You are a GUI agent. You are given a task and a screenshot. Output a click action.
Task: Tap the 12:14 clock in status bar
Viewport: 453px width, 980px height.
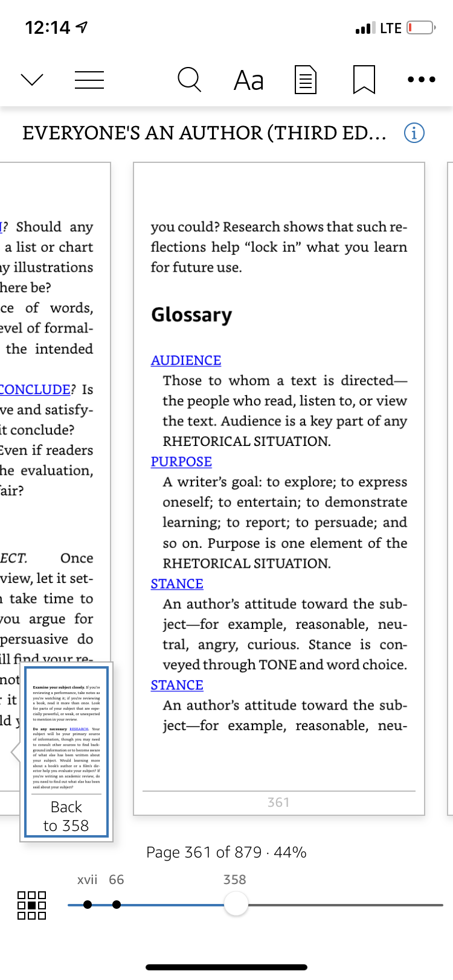[x=48, y=28]
